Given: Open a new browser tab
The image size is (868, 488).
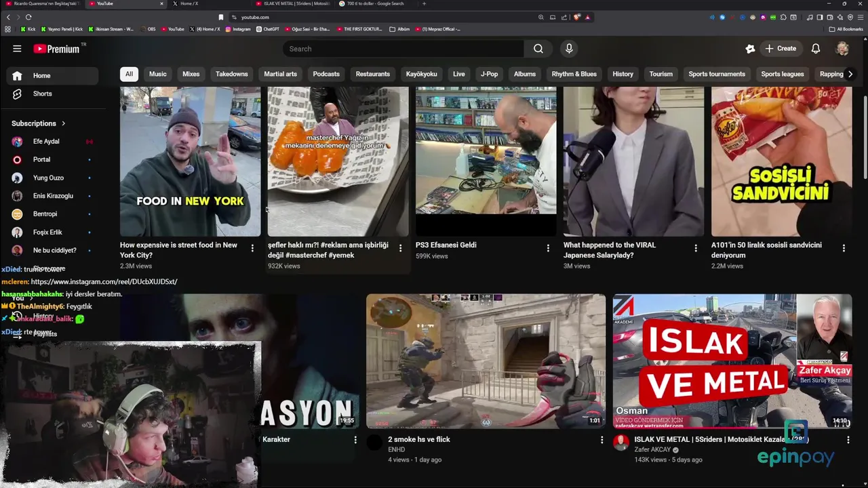Looking at the screenshot, I should pyautogui.click(x=425, y=3).
